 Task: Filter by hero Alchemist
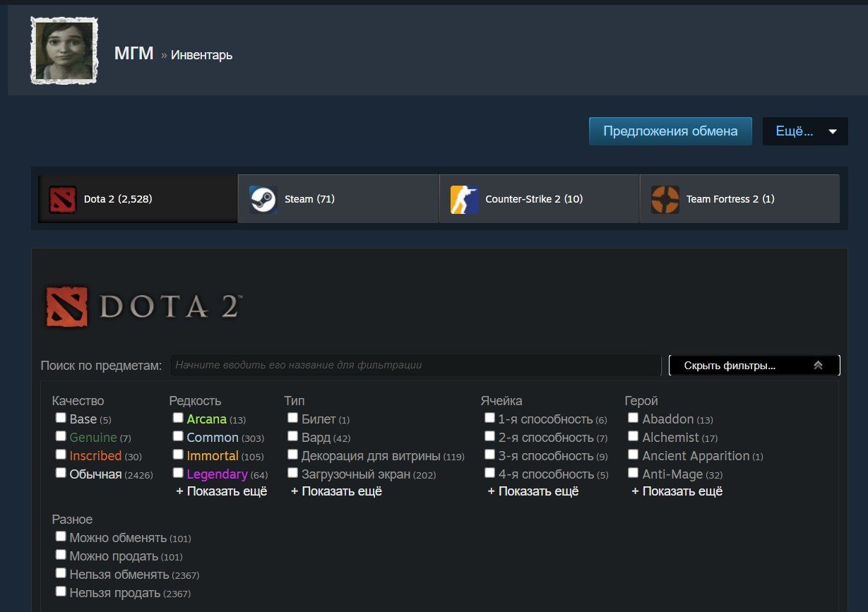(634, 436)
